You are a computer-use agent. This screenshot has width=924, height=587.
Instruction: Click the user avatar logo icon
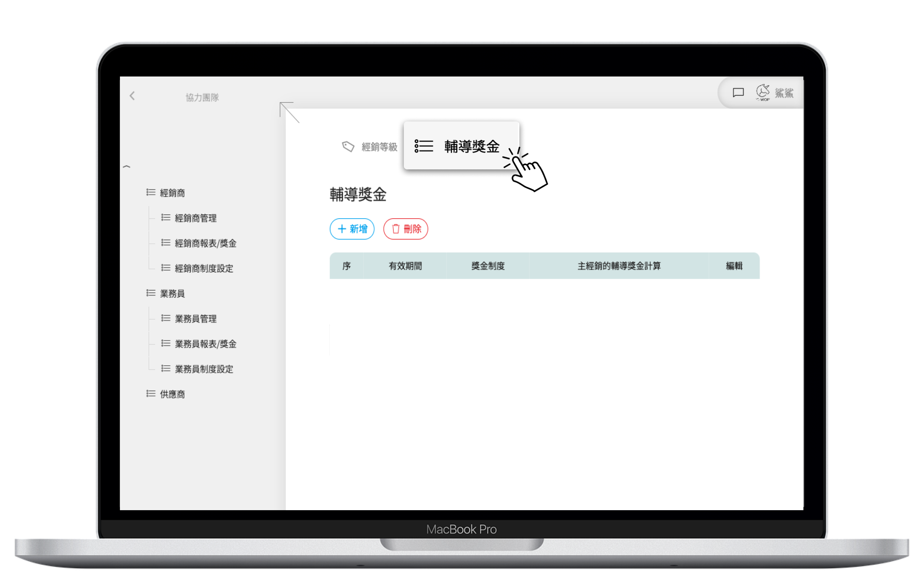tap(762, 92)
